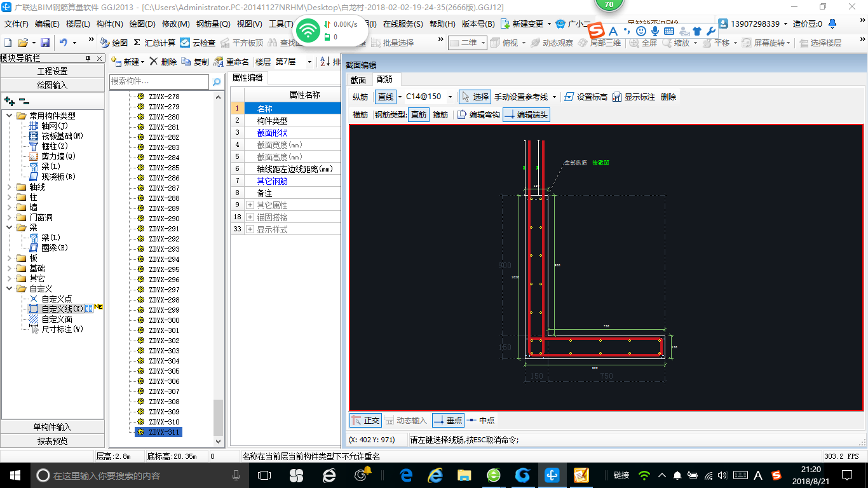
Task: Open the 钢筋量(Q) menu
Action: point(213,24)
